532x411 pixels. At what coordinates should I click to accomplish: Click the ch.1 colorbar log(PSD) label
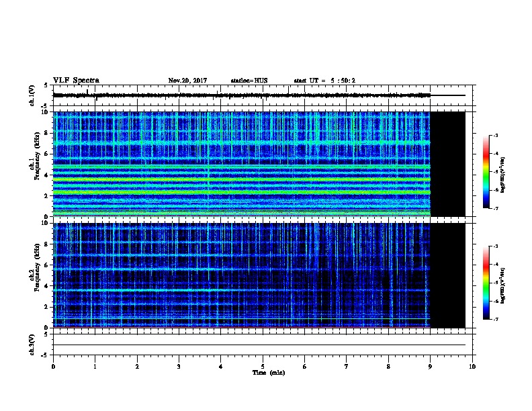click(502, 175)
